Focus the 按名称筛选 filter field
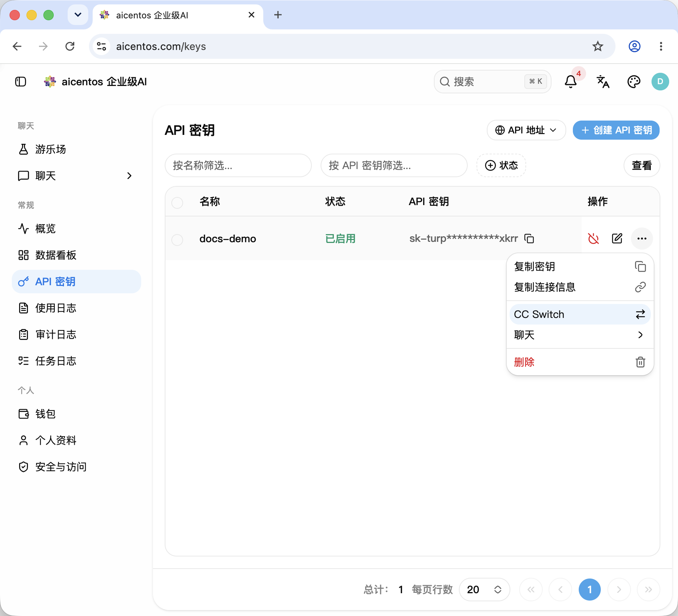 tap(238, 165)
